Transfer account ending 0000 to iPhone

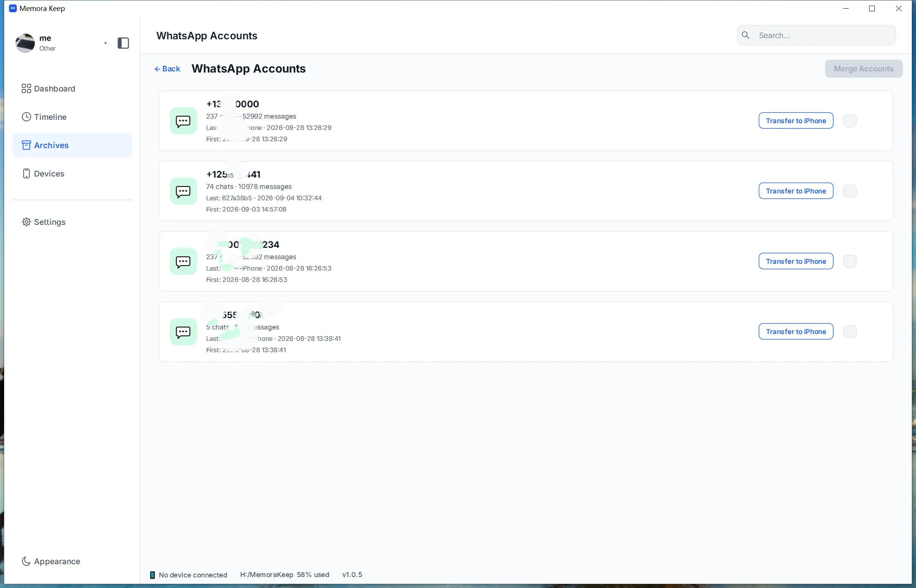tap(796, 121)
